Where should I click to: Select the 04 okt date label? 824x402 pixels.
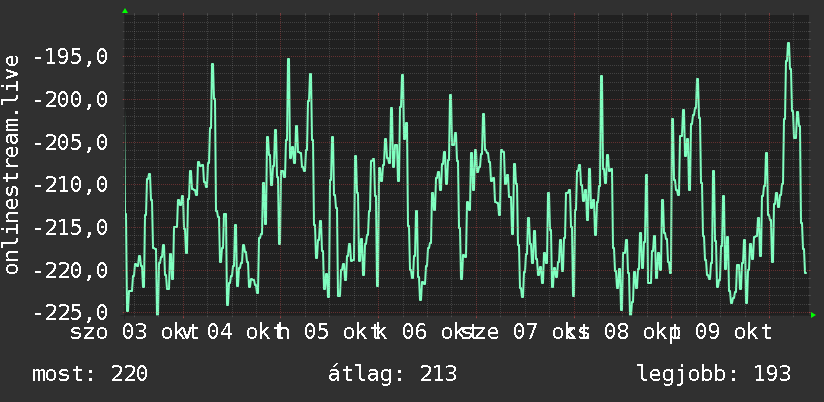click(239, 333)
